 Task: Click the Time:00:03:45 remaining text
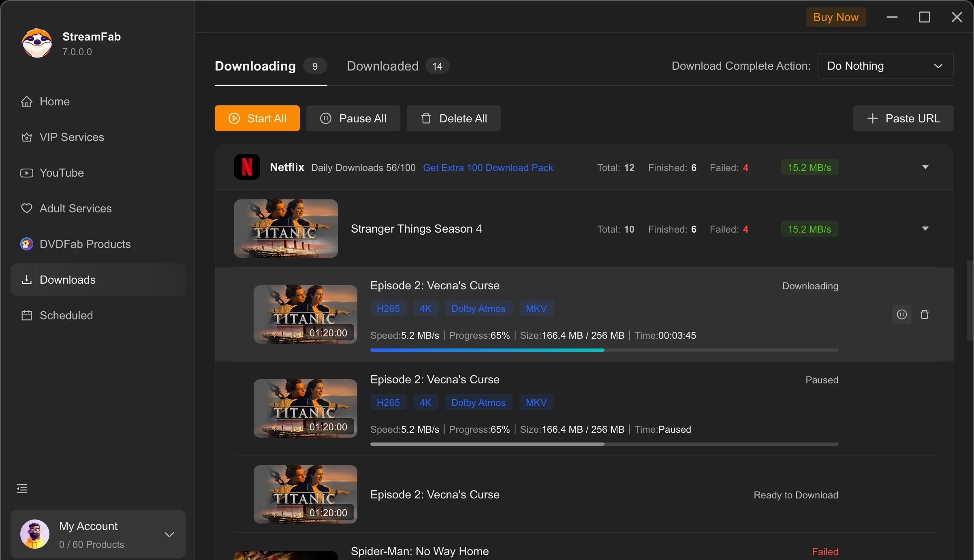(665, 336)
